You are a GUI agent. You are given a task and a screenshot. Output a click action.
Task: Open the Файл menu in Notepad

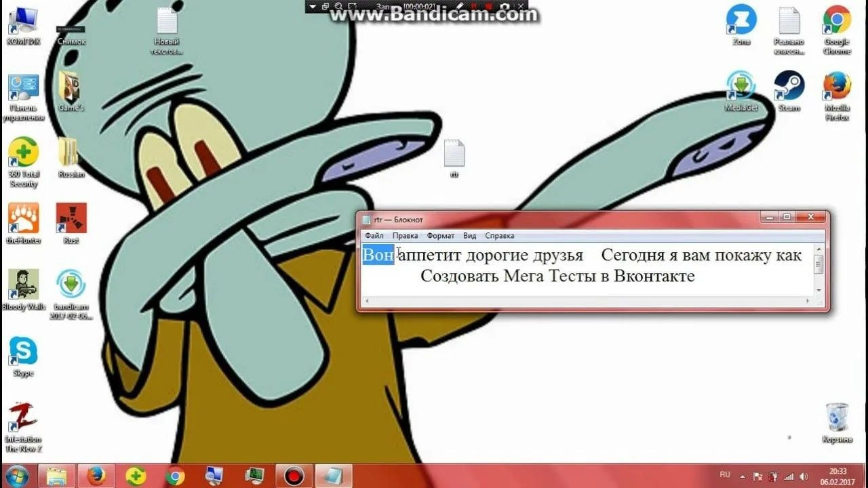374,236
